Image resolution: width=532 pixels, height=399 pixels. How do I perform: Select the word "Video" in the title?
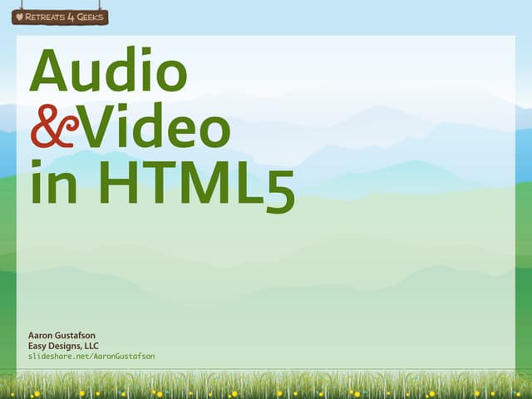(155, 129)
